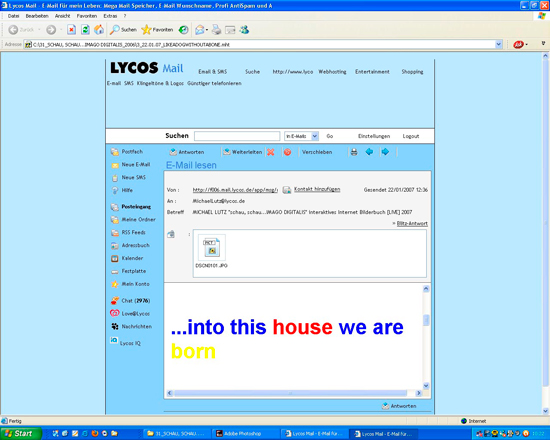Open the Ansicht menu
This screenshot has width=550, height=440.
(x=62, y=16)
